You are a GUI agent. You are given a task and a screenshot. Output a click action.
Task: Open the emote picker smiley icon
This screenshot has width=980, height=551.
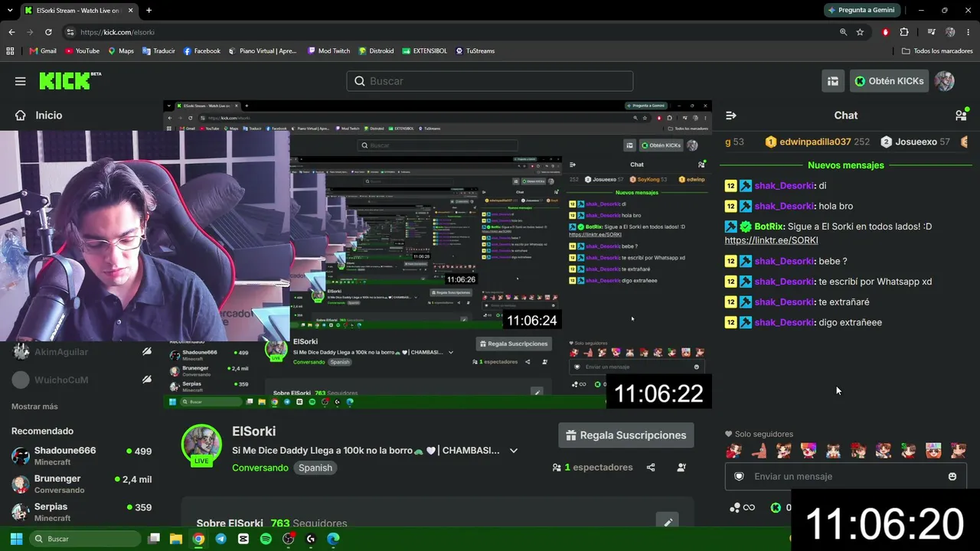(x=952, y=476)
